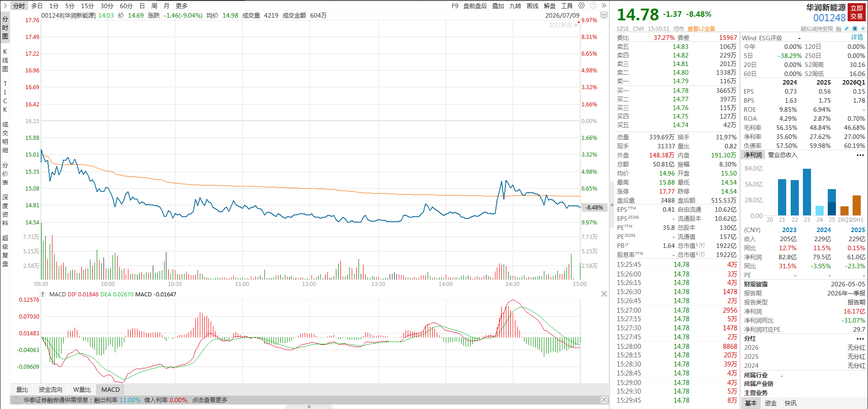Toggle the 叠加 overlay option
868x409 pixels.
pyautogui.click(x=498, y=6)
